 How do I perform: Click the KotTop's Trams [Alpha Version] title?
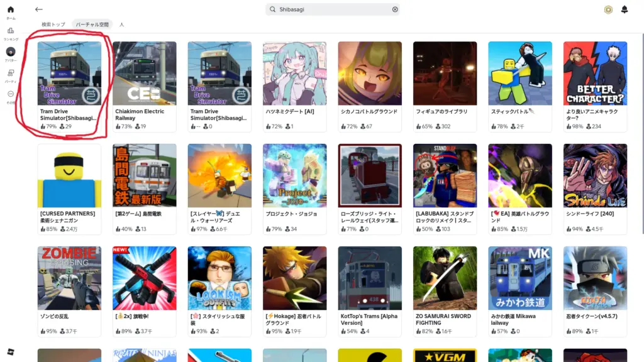click(x=369, y=319)
